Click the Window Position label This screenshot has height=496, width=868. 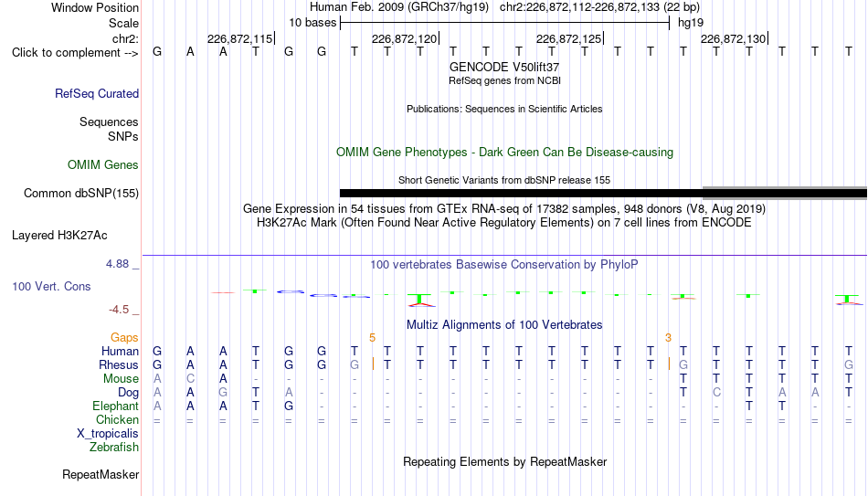point(95,7)
